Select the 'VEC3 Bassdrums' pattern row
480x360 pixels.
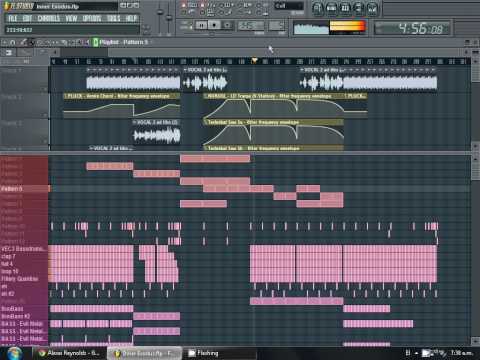point(24,249)
